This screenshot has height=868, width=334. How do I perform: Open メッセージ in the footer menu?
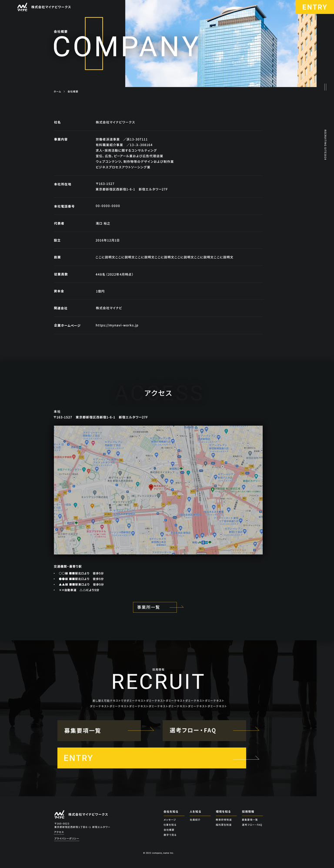click(x=170, y=820)
